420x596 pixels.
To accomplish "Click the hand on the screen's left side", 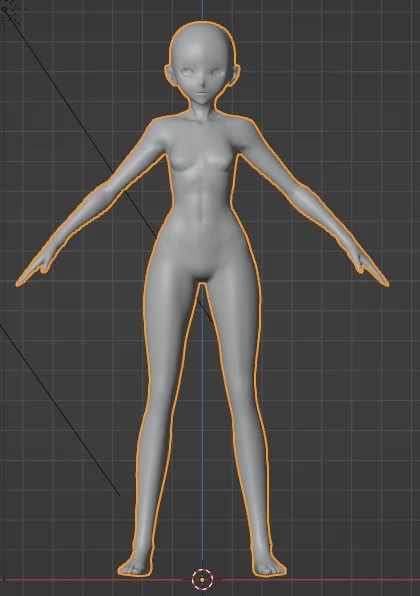I will [x=37, y=267].
